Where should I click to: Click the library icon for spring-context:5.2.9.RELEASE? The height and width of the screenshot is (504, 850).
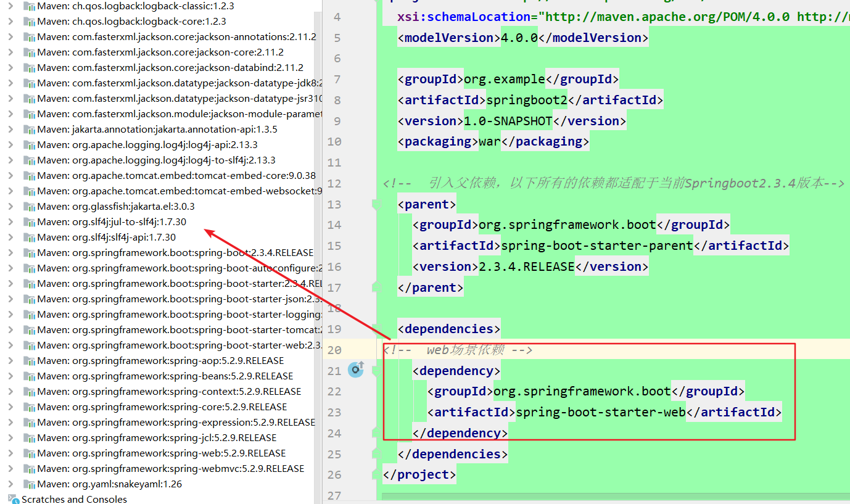[x=28, y=392]
